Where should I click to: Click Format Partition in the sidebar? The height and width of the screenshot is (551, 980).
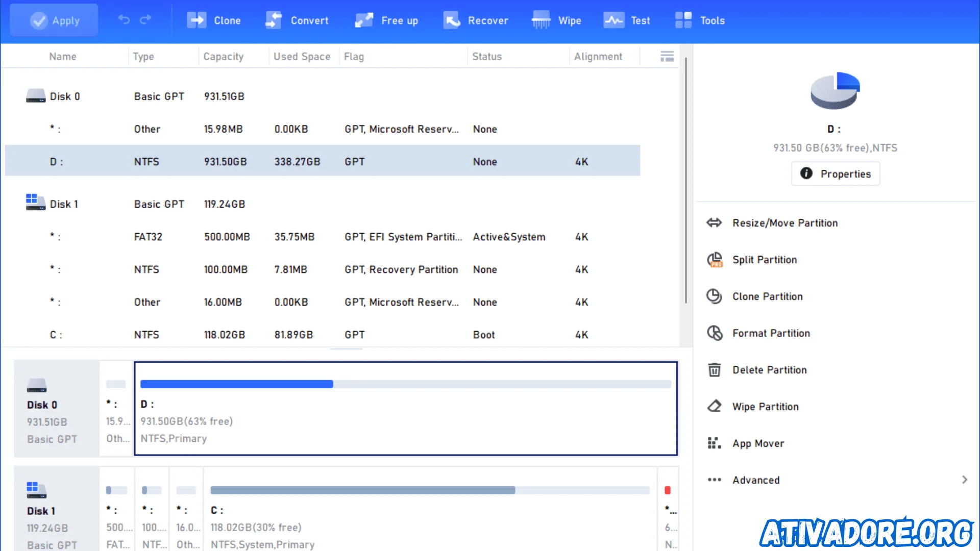(771, 333)
